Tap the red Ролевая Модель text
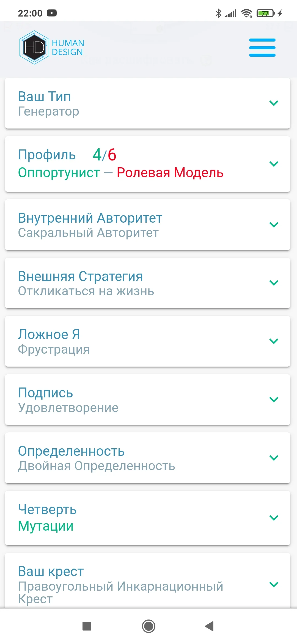Viewport: 297px width, 644px height. [170, 173]
